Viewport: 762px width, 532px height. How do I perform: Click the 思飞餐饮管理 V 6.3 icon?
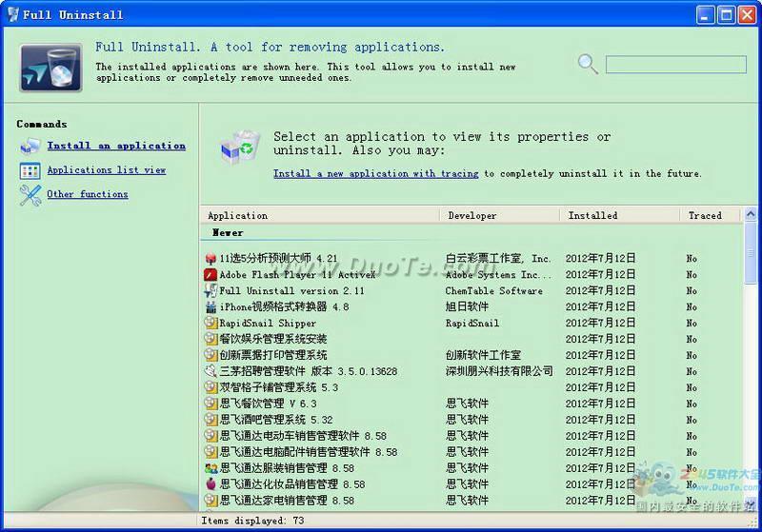pyautogui.click(x=211, y=404)
